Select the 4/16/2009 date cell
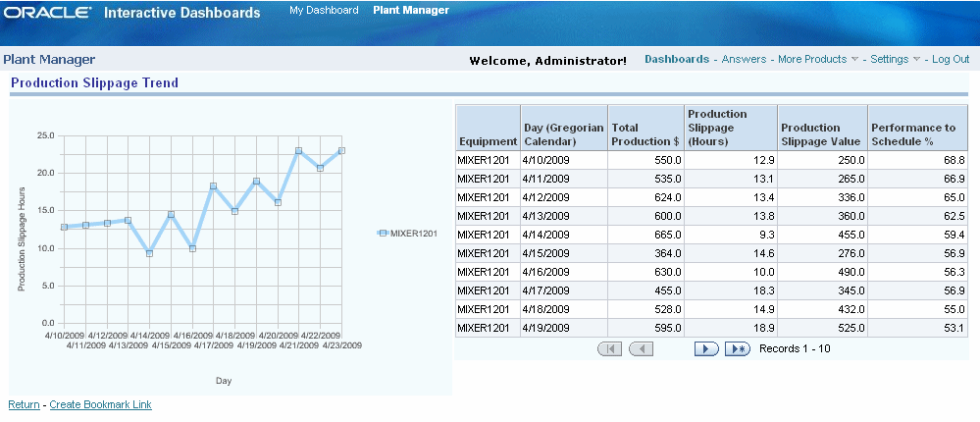Viewport: 980px width, 422px height. click(564, 273)
